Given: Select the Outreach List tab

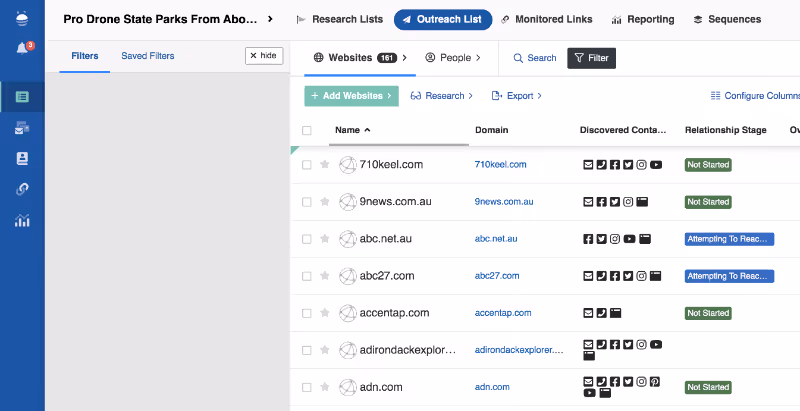Looking at the screenshot, I should [443, 19].
